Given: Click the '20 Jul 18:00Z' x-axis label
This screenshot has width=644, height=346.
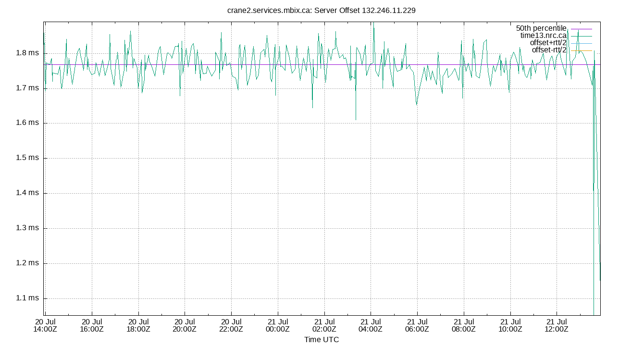Looking at the screenshot, I should [x=138, y=325].
